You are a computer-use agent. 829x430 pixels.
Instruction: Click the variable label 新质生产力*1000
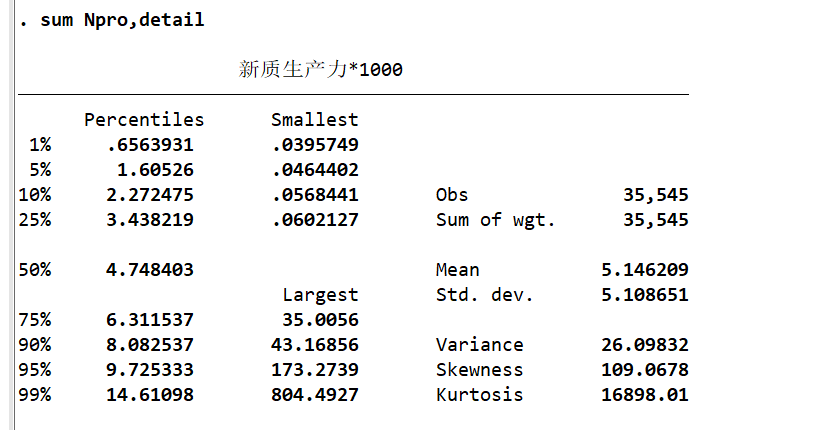pyautogui.click(x=321, y=70)
